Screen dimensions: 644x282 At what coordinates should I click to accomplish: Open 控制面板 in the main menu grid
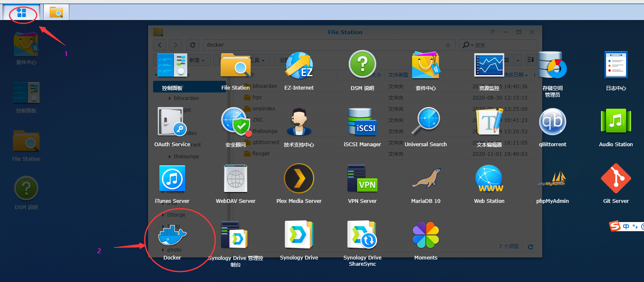[172, 71]
